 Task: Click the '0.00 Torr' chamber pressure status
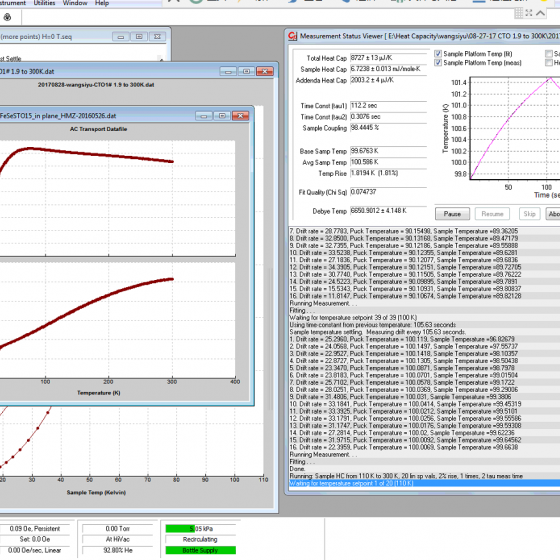click(118, 529)
